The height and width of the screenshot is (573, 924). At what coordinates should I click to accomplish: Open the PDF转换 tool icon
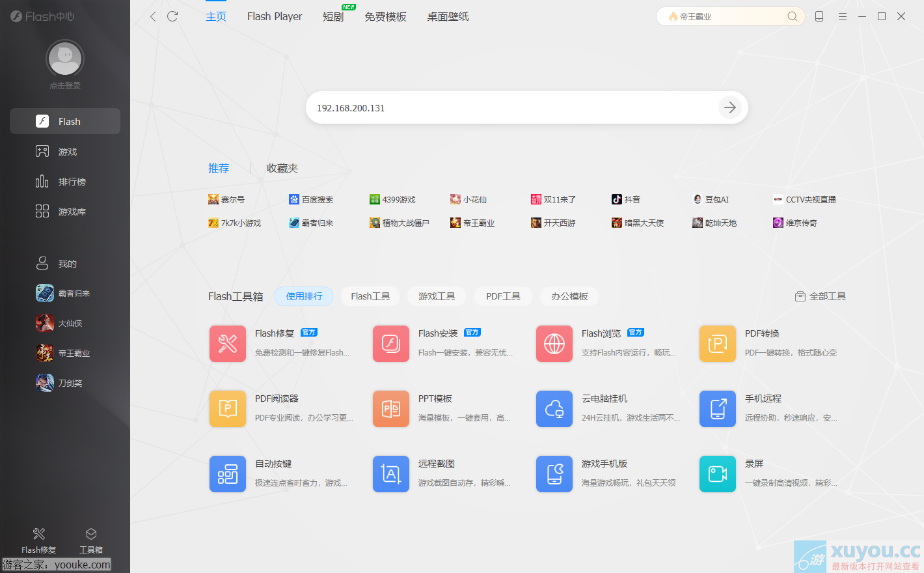coord(718,344)
